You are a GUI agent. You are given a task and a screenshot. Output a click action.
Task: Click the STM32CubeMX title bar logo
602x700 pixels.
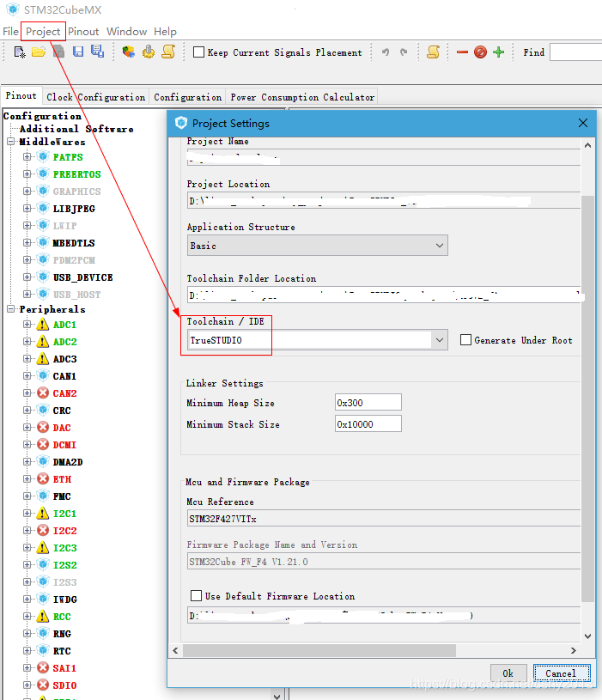click(13, 9)
